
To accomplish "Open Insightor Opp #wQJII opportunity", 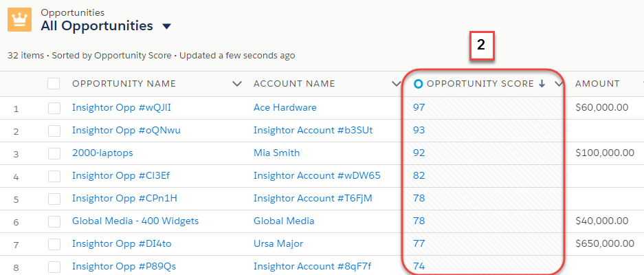I will coord(122,108).
